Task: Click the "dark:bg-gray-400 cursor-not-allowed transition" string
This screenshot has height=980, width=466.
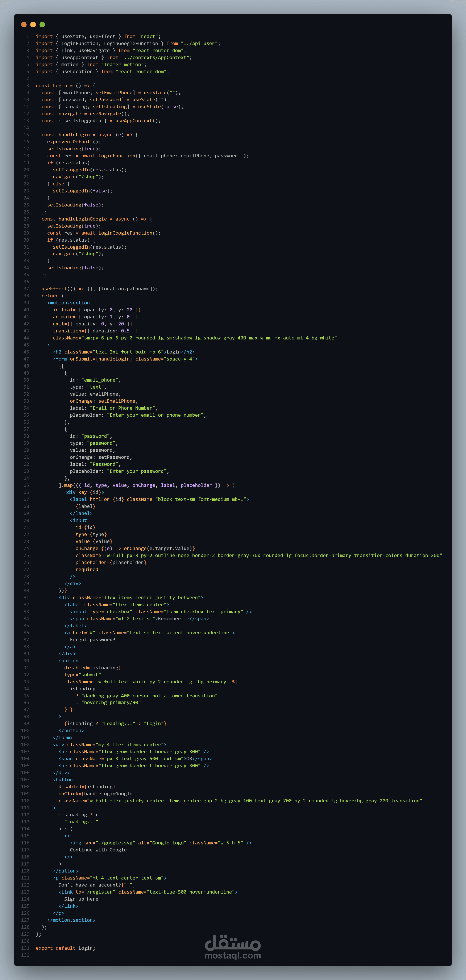Action: click(x=150, y=696)
